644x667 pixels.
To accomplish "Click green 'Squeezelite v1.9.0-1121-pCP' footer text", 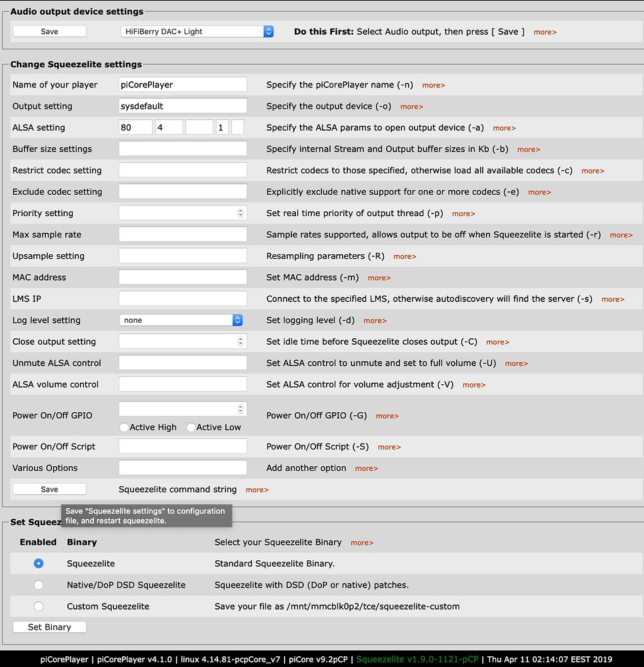I will (417, 660).
